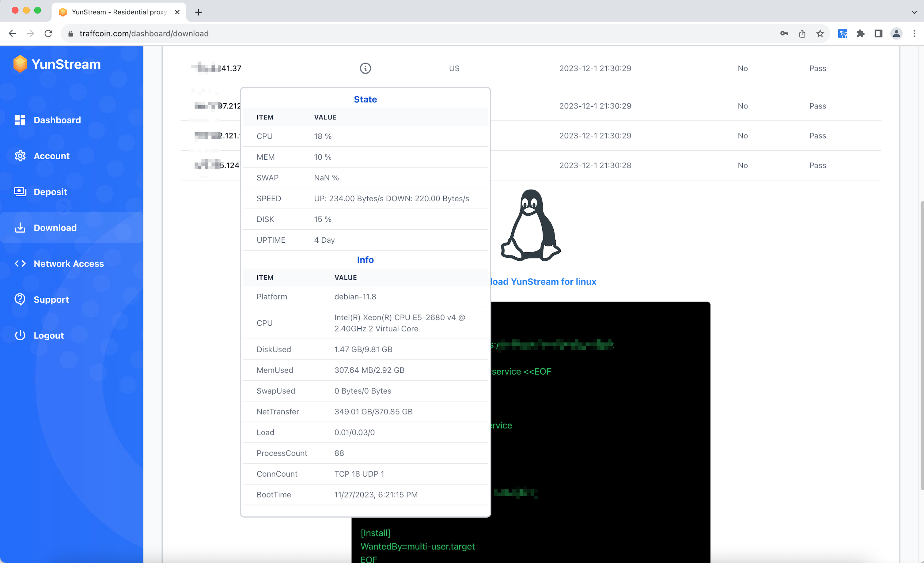The width and height of the screenshot is (924, 563).
Task: Open a new browser tab
Action: [x=199, y=12]
